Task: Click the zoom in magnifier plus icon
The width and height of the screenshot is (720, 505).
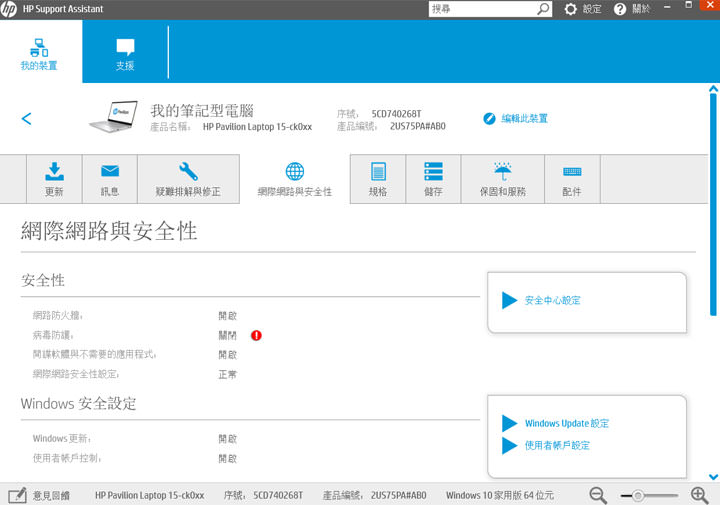Action: coord(700,494)
